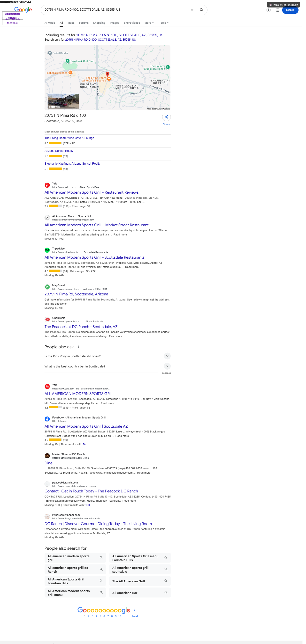Switch to Shopping tab

(x=100, y=23)
